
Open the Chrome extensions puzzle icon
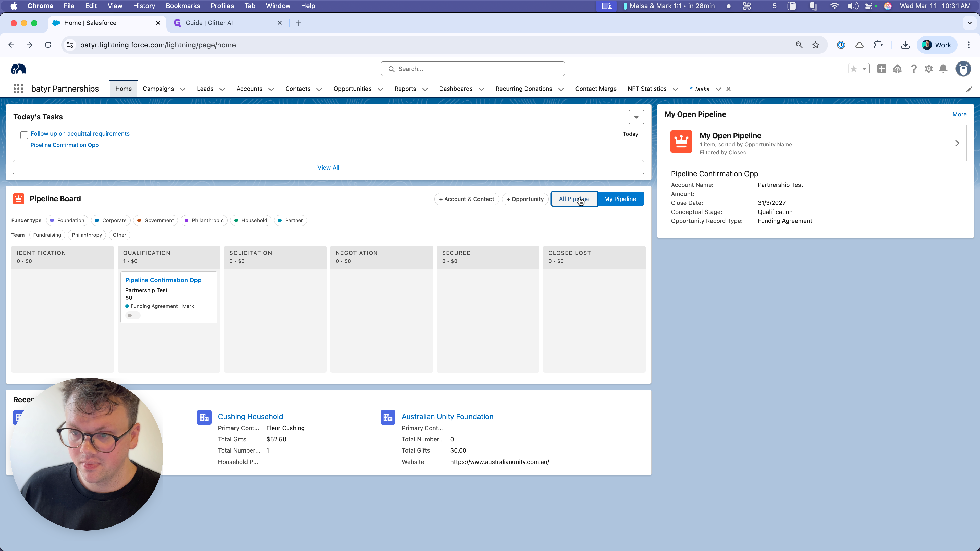(x=878, y=45)
